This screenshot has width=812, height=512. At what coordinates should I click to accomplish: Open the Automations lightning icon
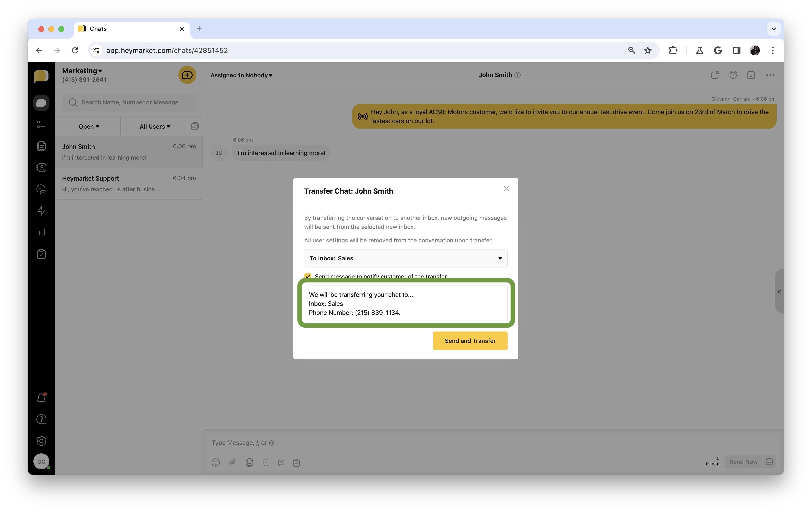41,211
